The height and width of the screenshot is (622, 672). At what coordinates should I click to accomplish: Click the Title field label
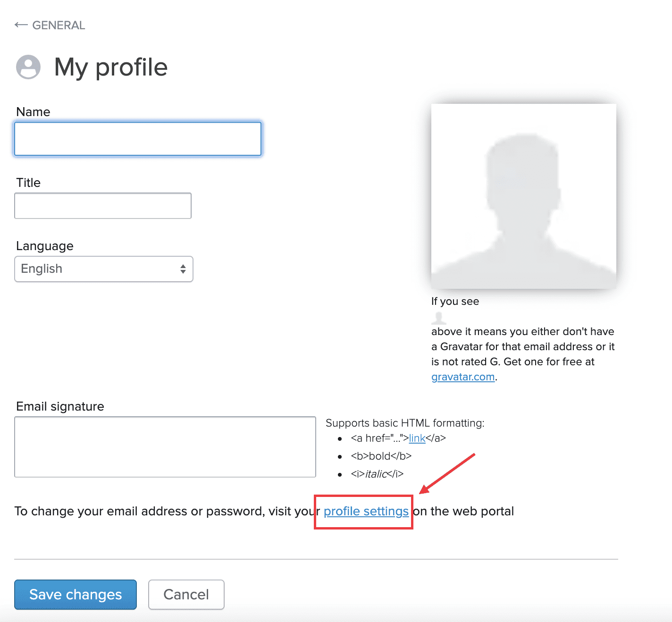pyautogui.click(x=28, y=183)
